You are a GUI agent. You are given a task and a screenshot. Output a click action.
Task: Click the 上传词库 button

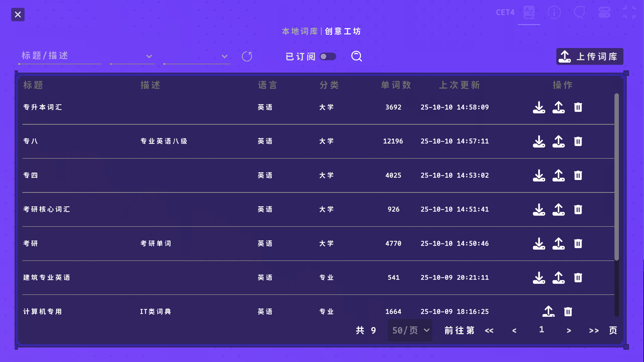(x=589, y=56)
